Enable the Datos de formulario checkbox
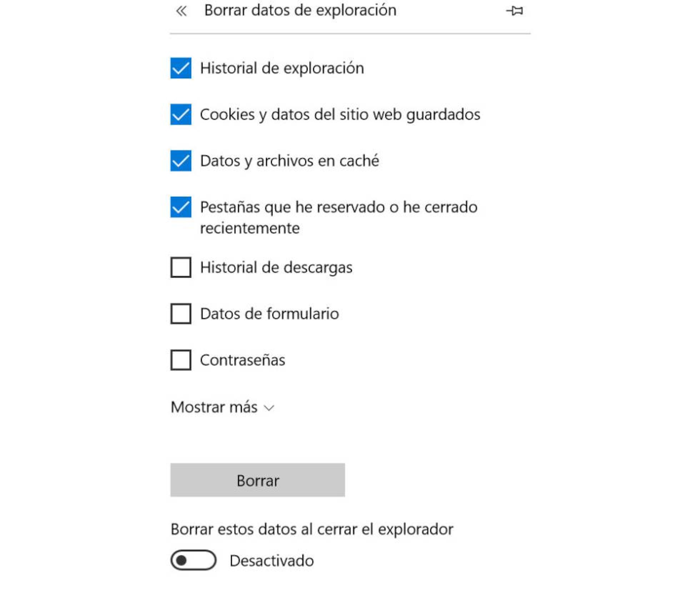The width and height of the screenshot is (700, 593). click(x=181, y=314)
